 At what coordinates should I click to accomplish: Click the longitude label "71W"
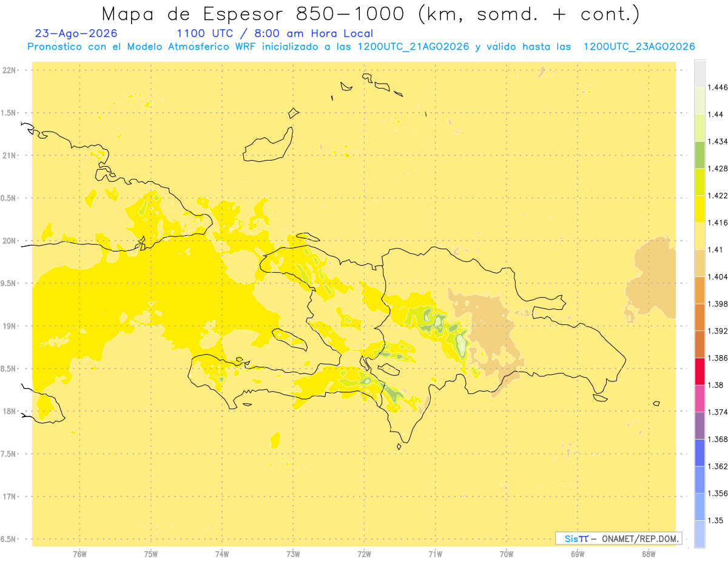435,554
